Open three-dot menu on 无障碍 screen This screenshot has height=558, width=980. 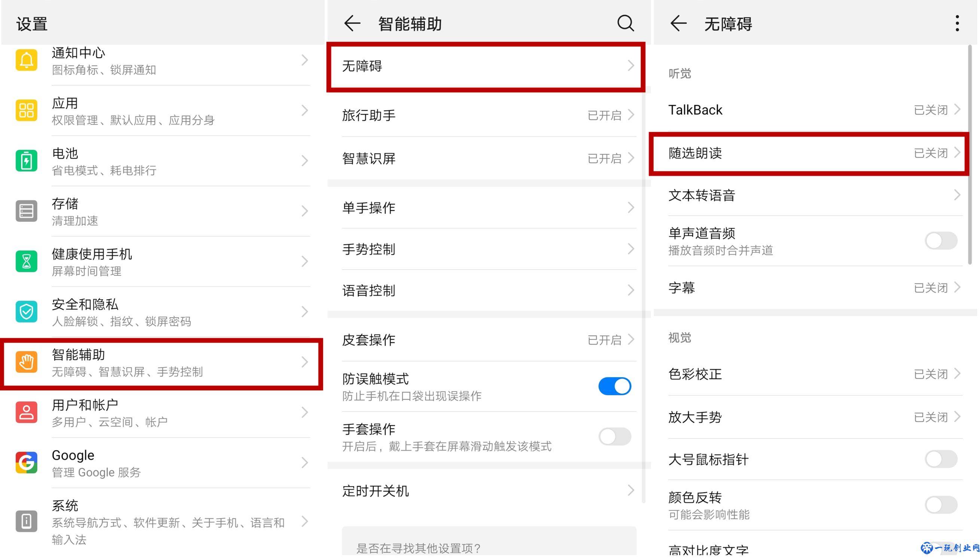[x=957, y=23]
